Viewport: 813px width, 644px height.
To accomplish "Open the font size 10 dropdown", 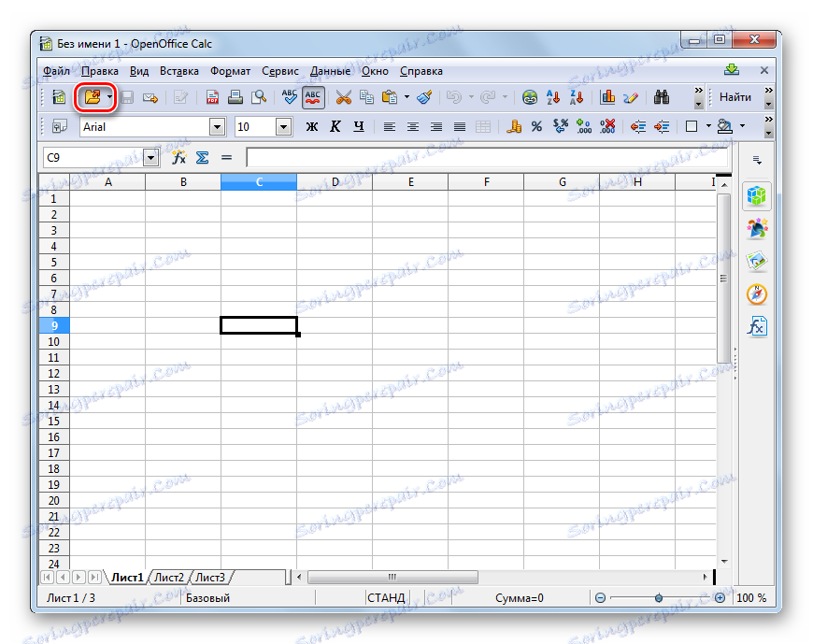I will pos(284,126).
